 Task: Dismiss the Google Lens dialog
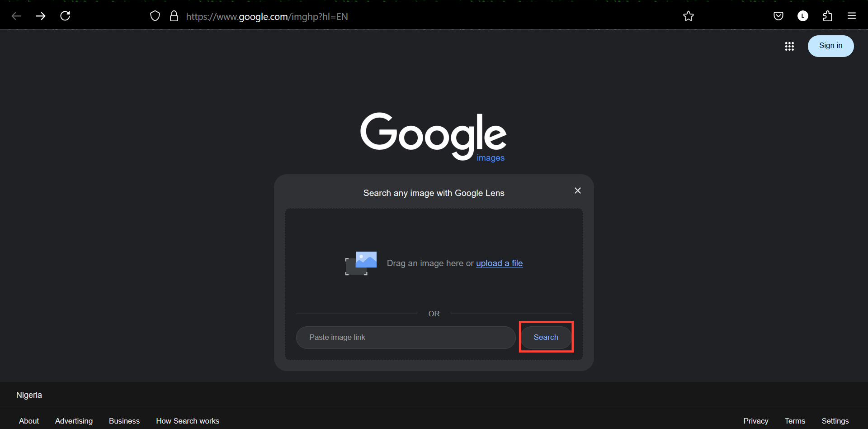pyautogui.click(x=577, y=191)
